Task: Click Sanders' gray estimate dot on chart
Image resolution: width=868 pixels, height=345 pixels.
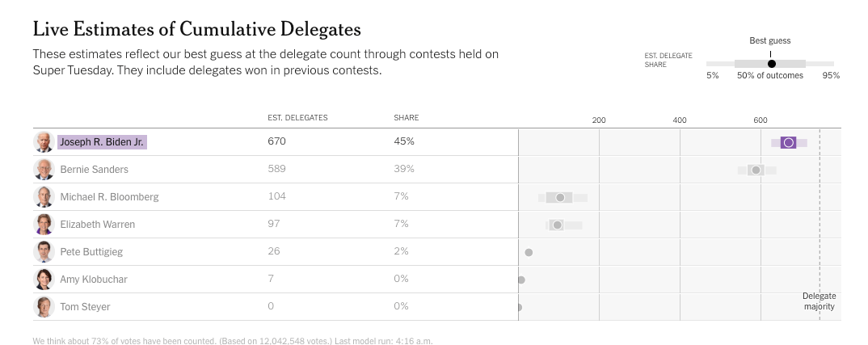Action: (x=756, y=170)
